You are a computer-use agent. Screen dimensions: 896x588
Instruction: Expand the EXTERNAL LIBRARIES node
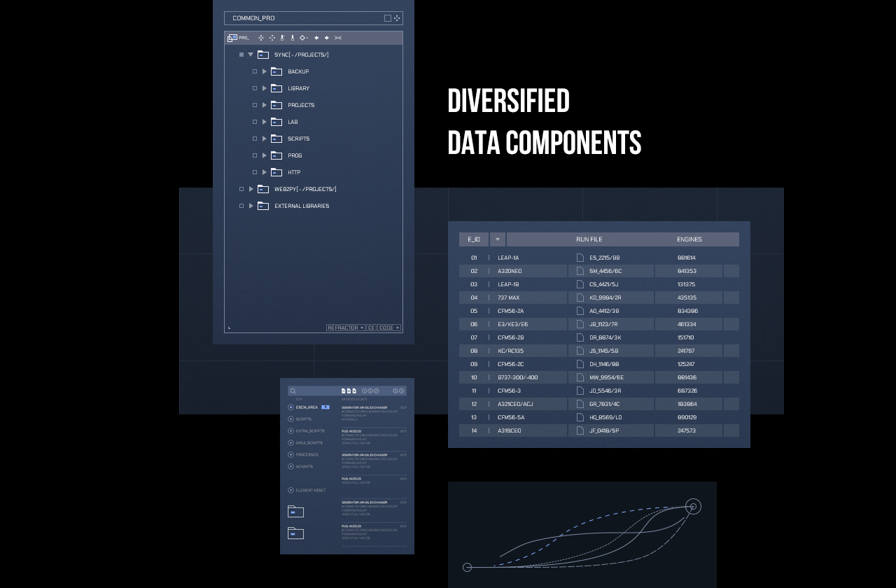pos(251,206)
